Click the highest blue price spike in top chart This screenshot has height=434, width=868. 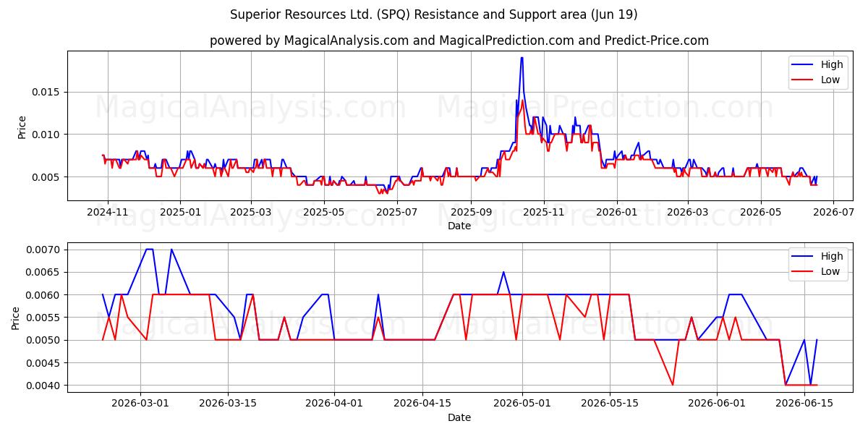tap(522, 58)
